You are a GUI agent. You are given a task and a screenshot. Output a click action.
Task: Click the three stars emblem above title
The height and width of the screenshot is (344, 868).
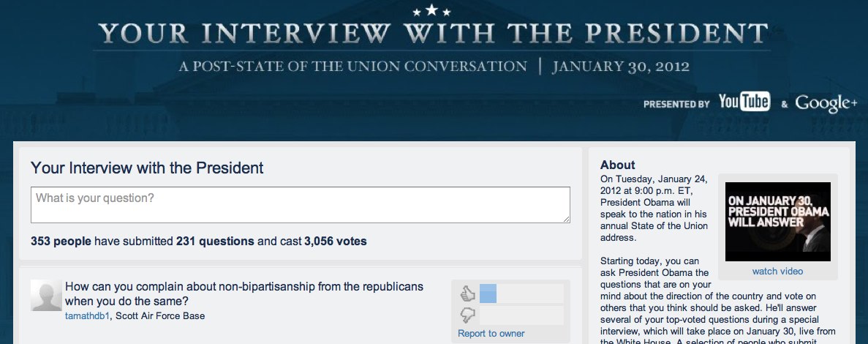(431, 10)
